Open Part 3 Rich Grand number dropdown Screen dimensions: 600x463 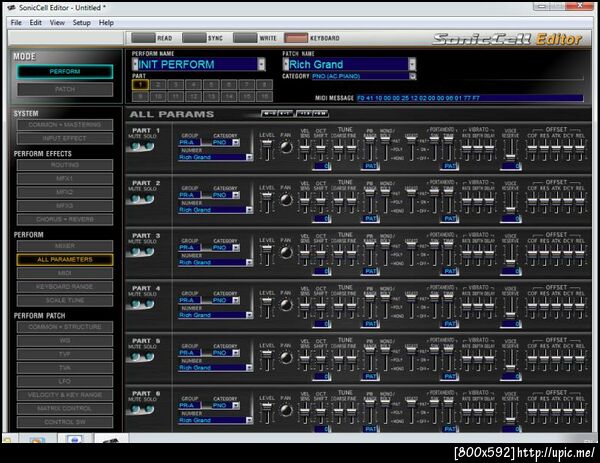click(x=249, y=262)
